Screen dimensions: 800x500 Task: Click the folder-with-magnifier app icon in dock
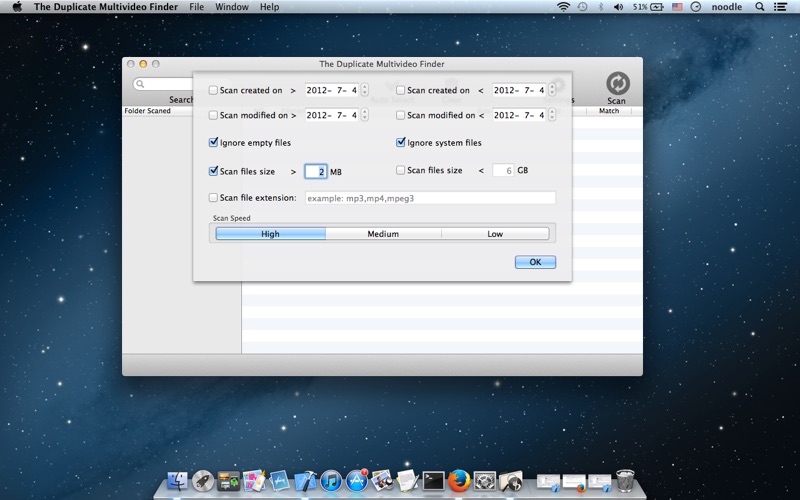tap(511, 481)
